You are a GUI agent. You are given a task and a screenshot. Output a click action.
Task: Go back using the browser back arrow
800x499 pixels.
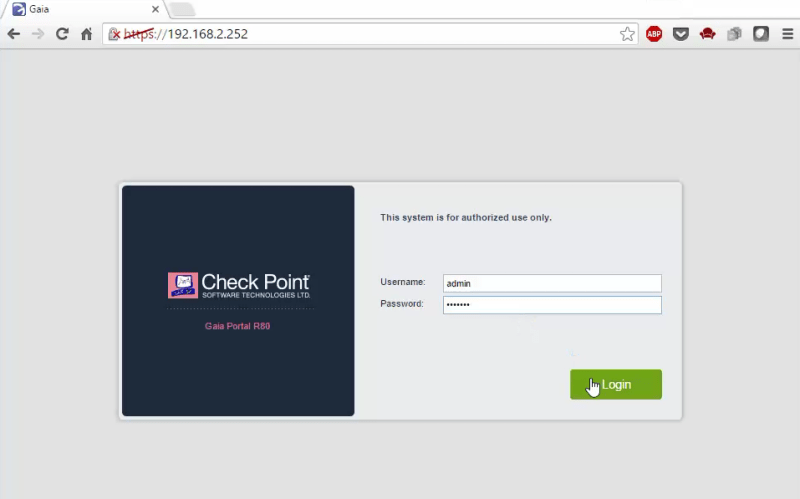click(x=14, y=34)
